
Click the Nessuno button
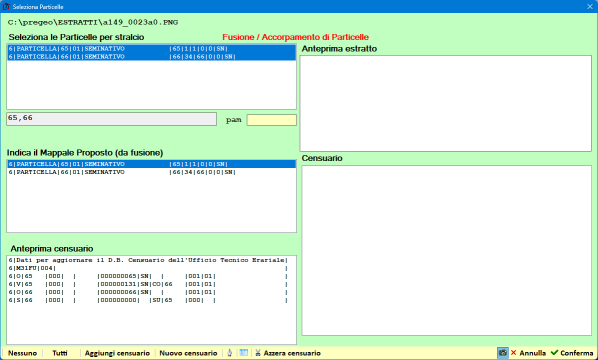23,353
